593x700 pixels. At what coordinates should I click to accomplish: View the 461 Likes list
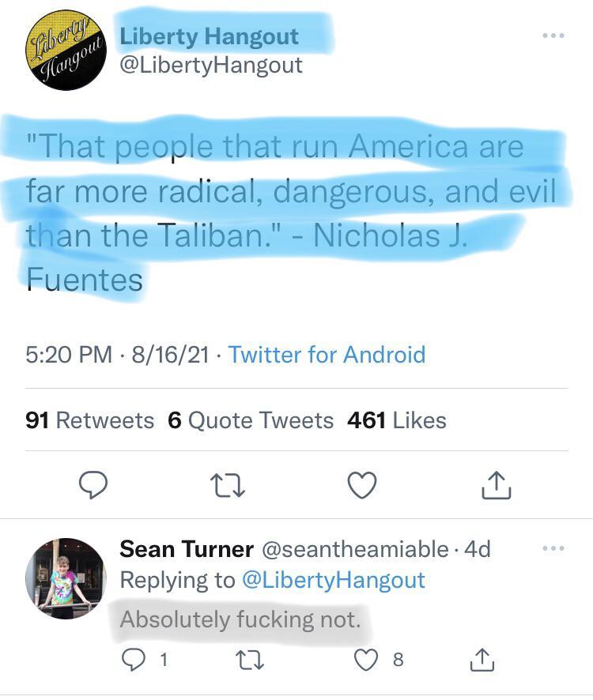click(x=396, y=420)
